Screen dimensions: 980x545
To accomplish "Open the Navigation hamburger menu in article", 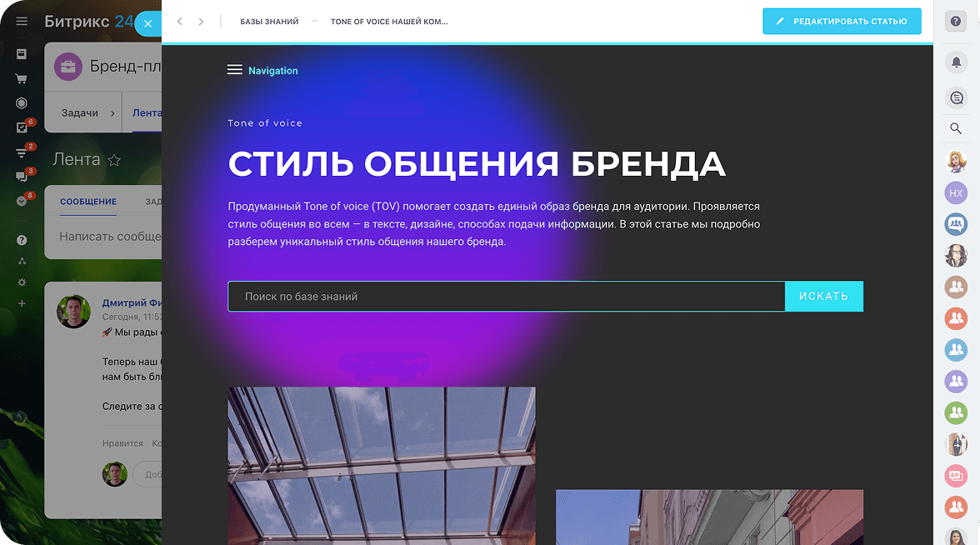I will pos(235,71).
